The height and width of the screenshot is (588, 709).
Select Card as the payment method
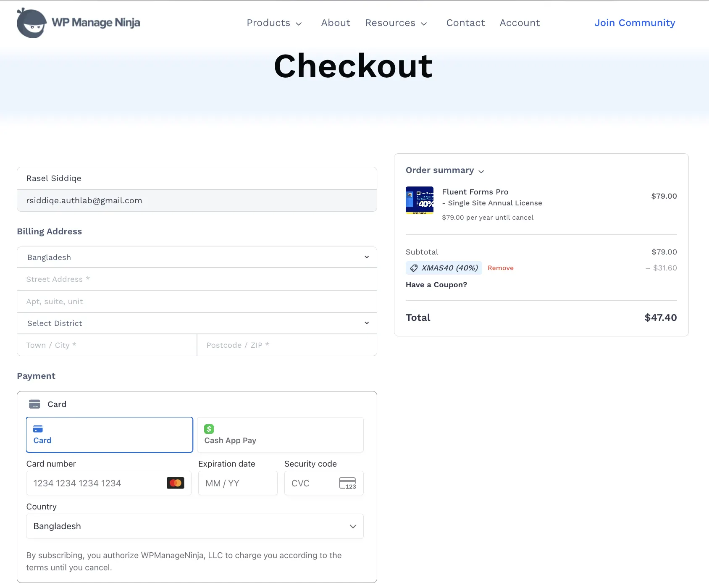pos(109,435)
